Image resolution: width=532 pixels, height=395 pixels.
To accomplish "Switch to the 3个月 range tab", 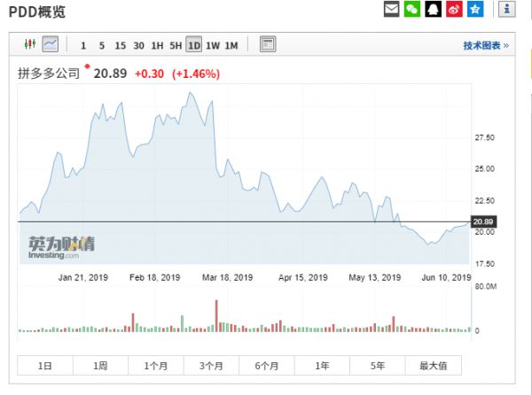I will [x=211, y=366].
